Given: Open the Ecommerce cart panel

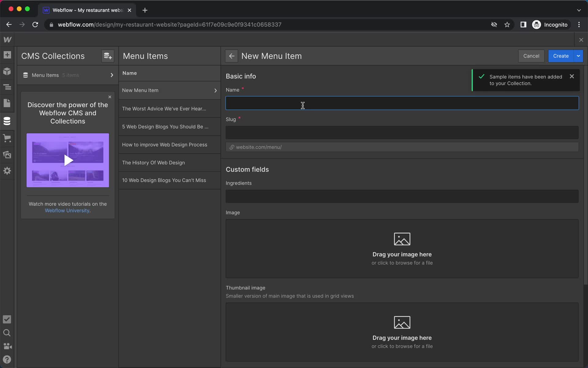Looking at the screenshot, I should 7,138.
